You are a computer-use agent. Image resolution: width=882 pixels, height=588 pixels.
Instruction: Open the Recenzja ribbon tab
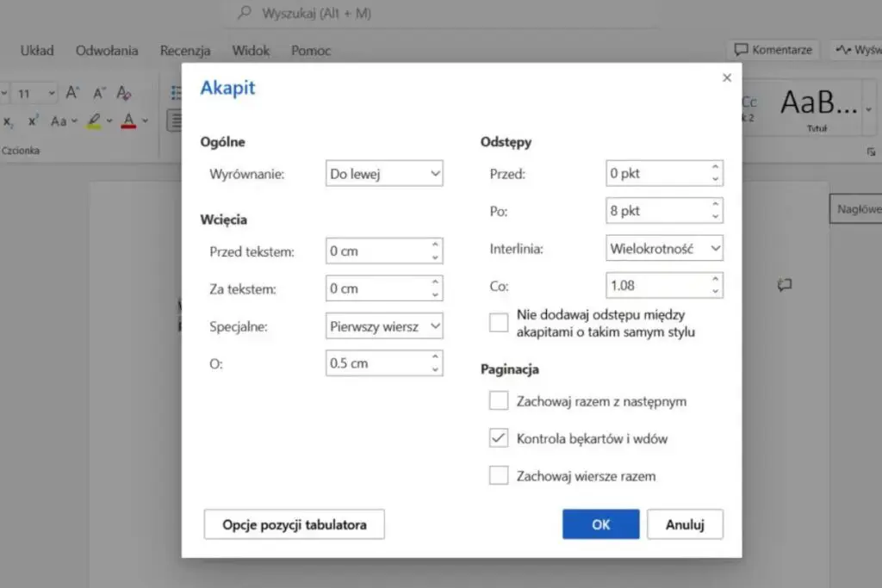186,51
